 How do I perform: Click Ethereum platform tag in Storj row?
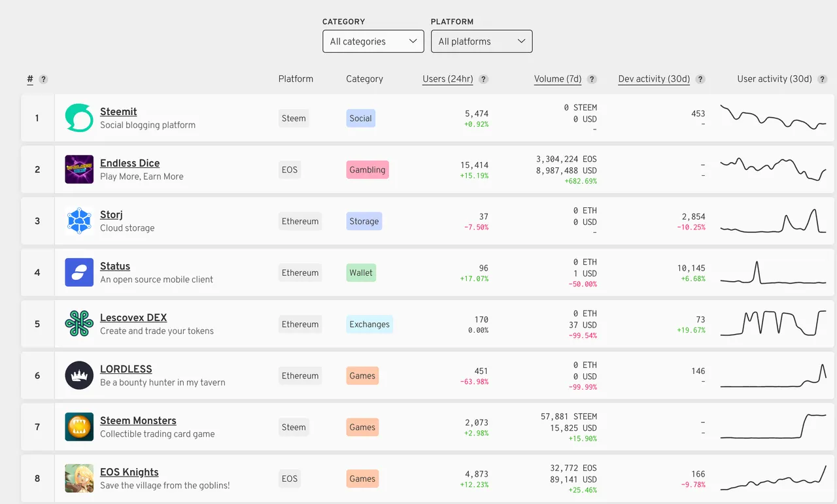coord(300,221)
